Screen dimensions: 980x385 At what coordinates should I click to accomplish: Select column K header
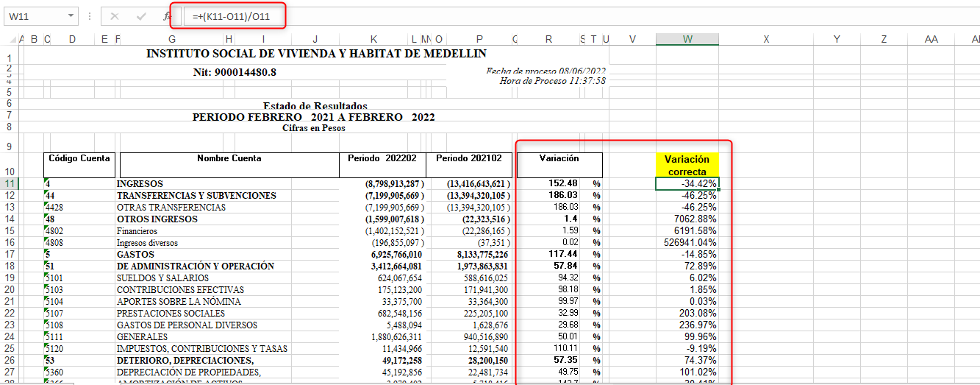373,40
